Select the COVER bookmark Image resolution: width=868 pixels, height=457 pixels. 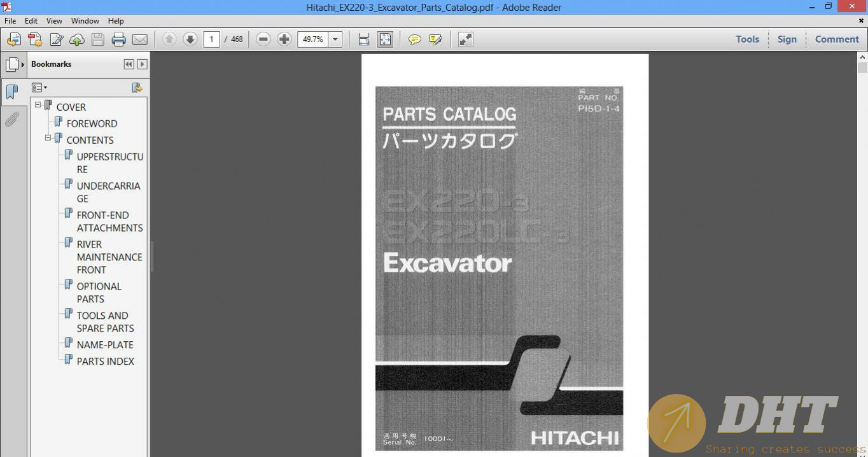[x=71, y=107]
